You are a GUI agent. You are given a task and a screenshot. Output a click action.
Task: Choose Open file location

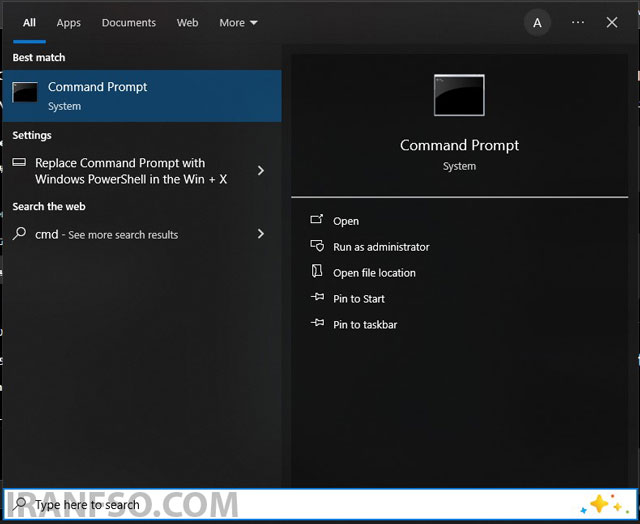(x=374, y=273)
